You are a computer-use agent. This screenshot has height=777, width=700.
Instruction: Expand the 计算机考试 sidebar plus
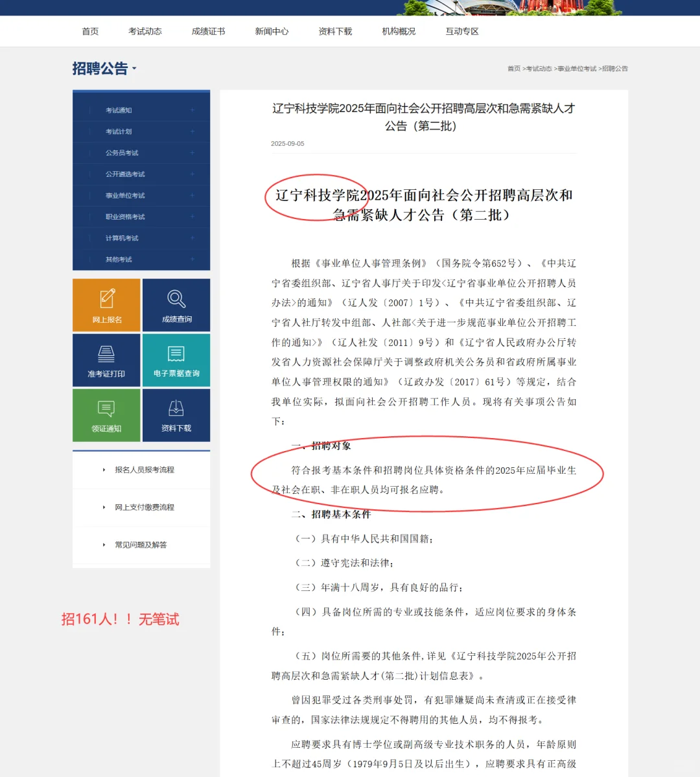pos(192,238)
